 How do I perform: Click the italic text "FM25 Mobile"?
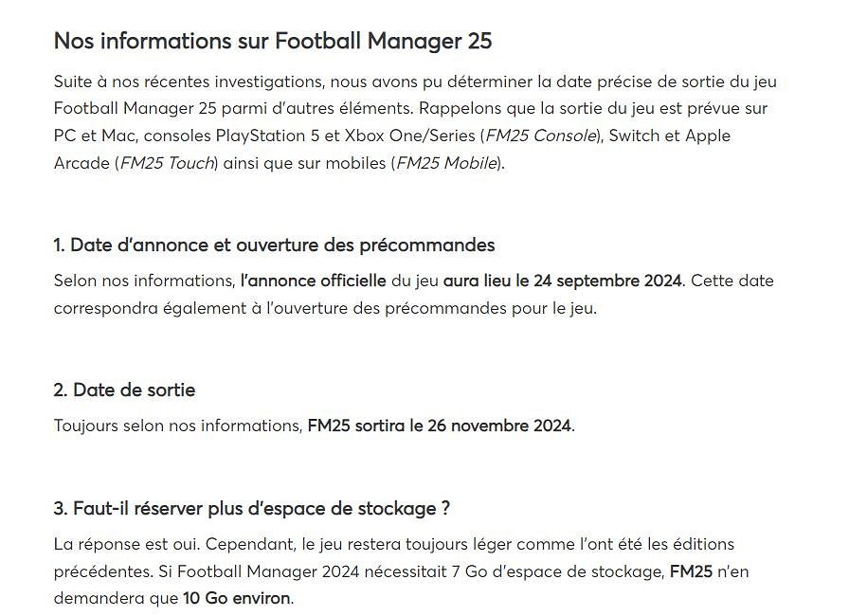point(446,163)
